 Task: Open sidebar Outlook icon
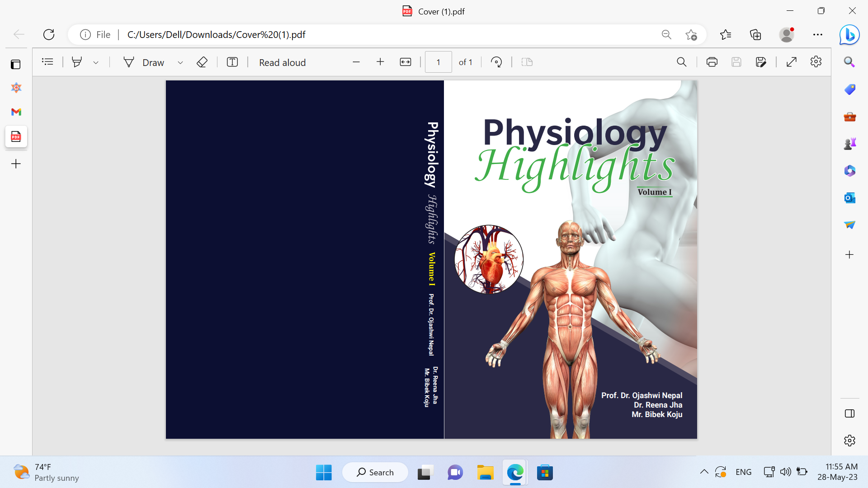(x=849, y=197)
